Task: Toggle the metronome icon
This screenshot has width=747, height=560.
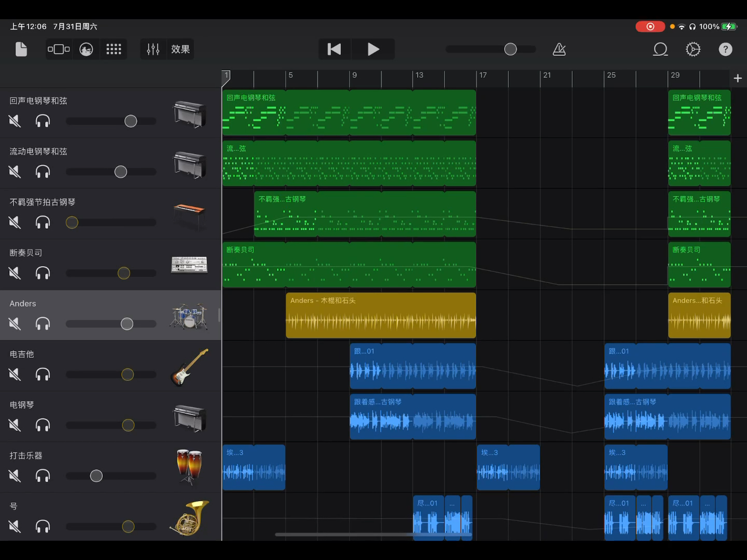Action: [559, 49]
